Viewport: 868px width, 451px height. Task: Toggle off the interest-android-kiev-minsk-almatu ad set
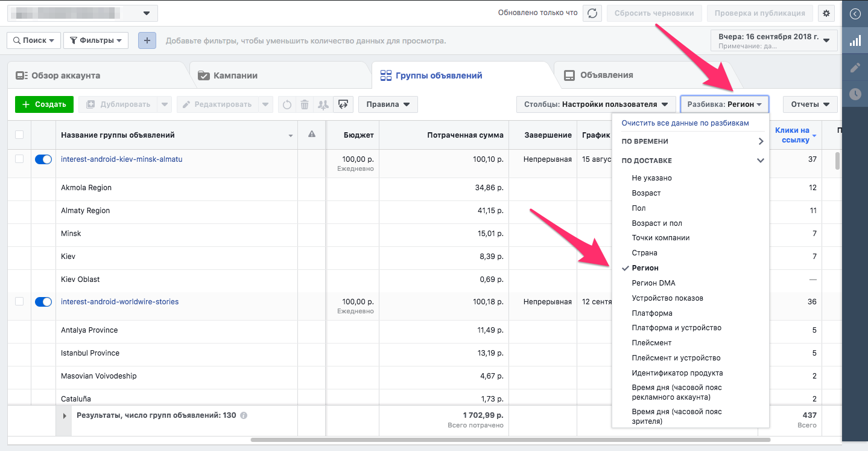[x=43, y=159]
